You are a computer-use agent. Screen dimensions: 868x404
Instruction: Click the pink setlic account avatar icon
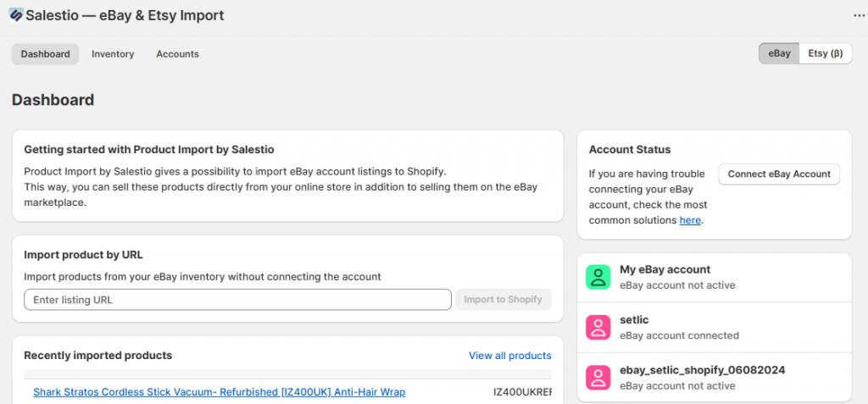pyautogui.click(x=599, y=327)
